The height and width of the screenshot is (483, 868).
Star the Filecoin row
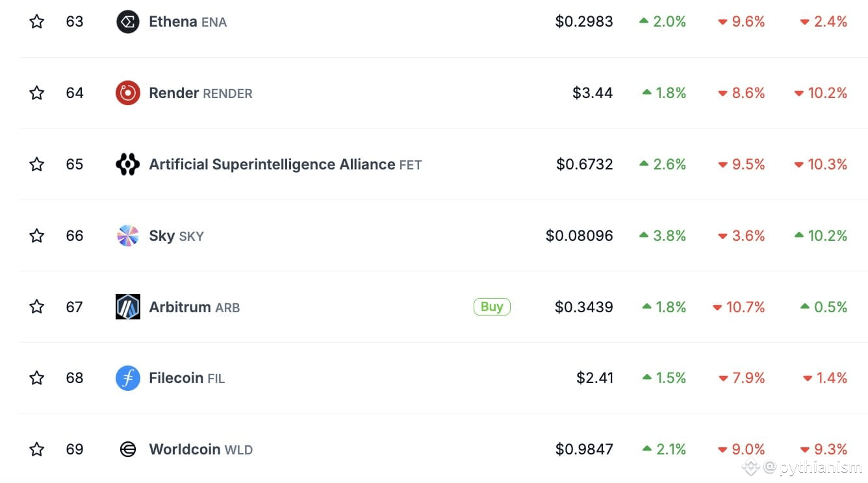[37, 378]
